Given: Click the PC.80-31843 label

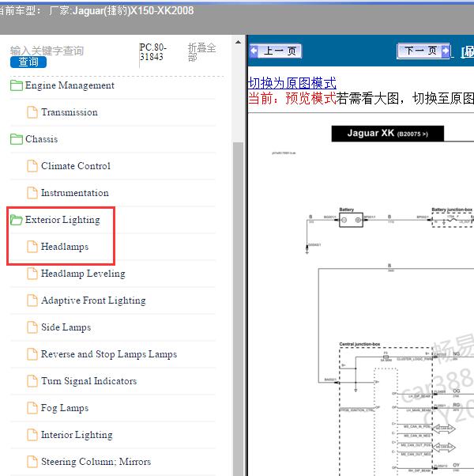Looking at the screenshot, I should (x=152, y=52).
